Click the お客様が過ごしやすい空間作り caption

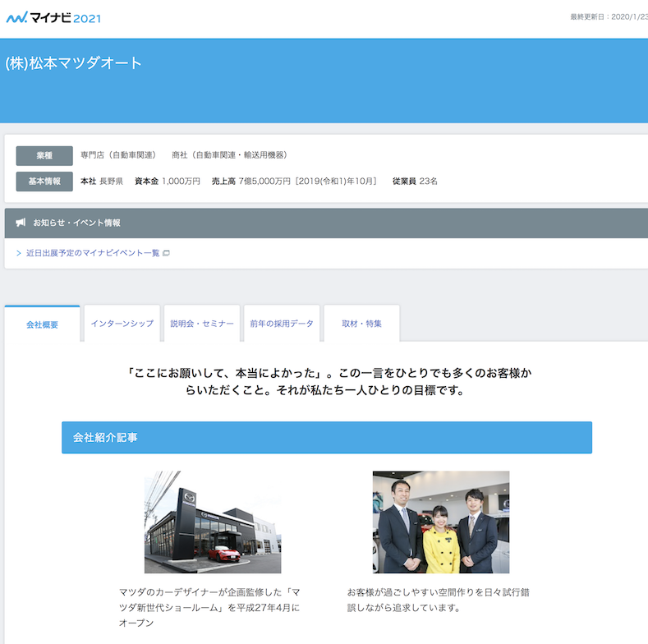click(x=438, y=600)
